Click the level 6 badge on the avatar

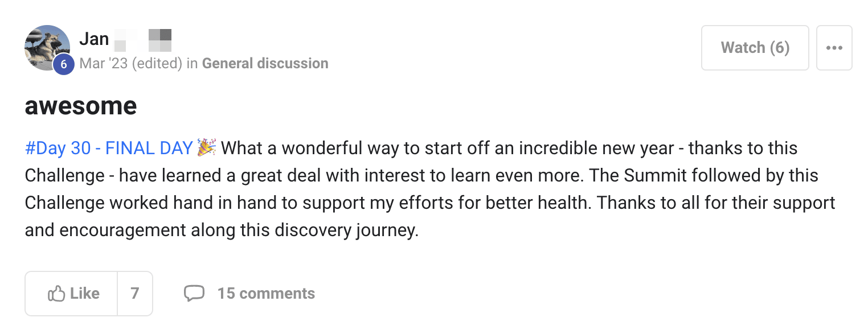(x=63, y=64)
